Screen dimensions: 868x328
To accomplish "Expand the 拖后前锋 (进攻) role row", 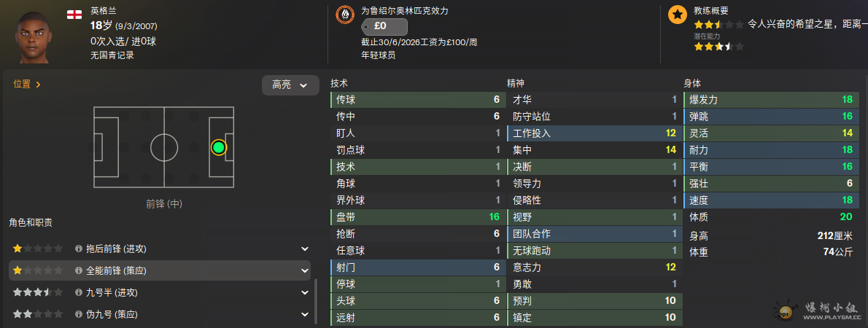I will point(304,249).
